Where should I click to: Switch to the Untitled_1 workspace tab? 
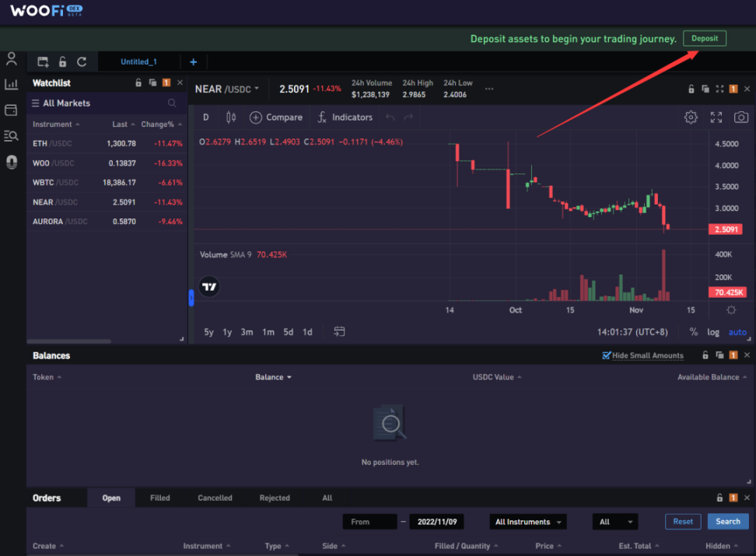[139, 61]
